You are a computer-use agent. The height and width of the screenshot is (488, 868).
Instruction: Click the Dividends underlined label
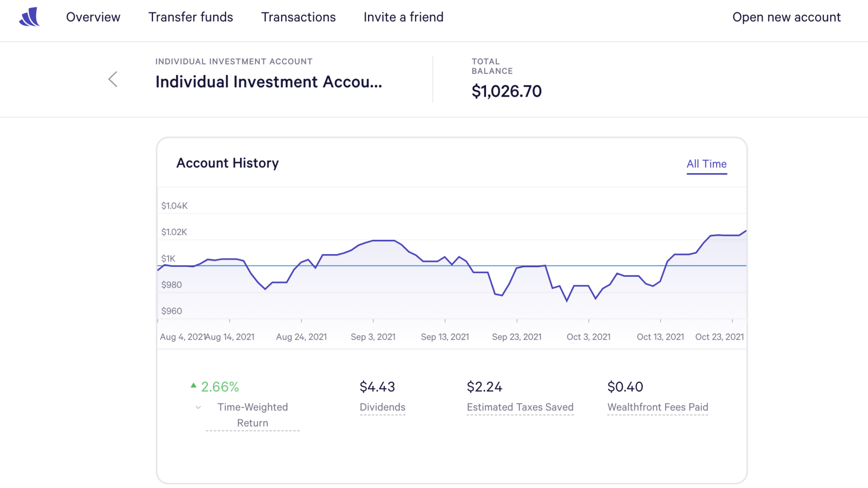point(382,407)
